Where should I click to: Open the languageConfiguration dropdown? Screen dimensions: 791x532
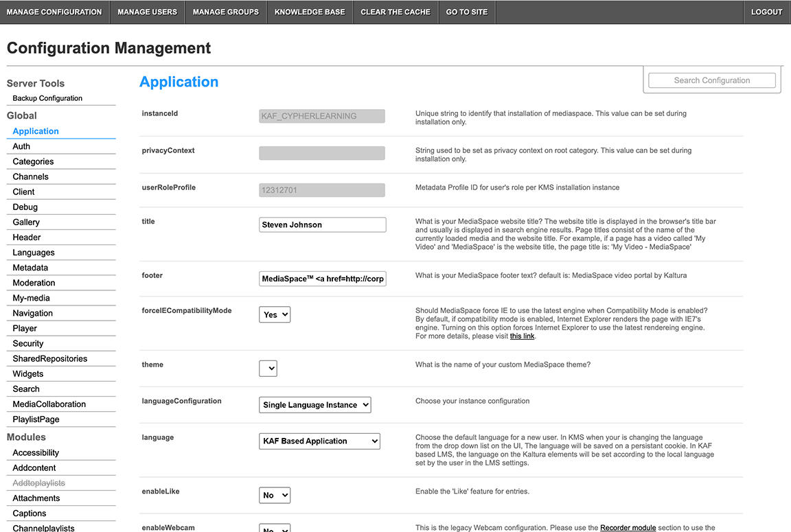[314, 405]
